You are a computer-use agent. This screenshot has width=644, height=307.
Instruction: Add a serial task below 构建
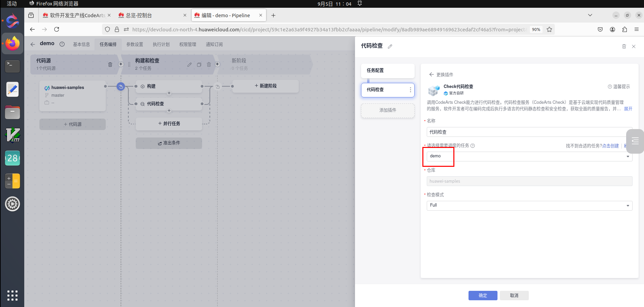click(x=169, y=93)
